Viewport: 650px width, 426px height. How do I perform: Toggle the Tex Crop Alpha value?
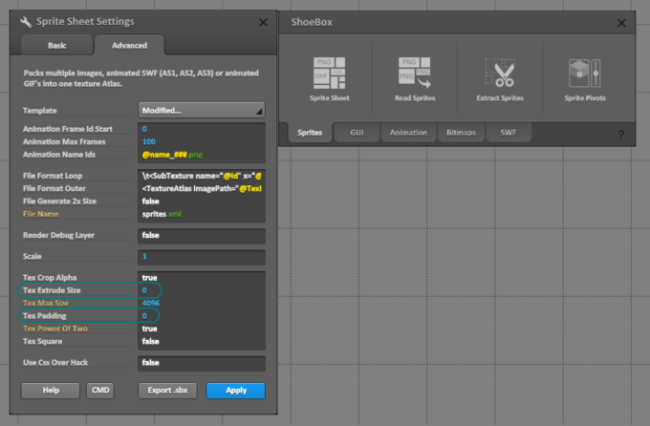(201, 277)
